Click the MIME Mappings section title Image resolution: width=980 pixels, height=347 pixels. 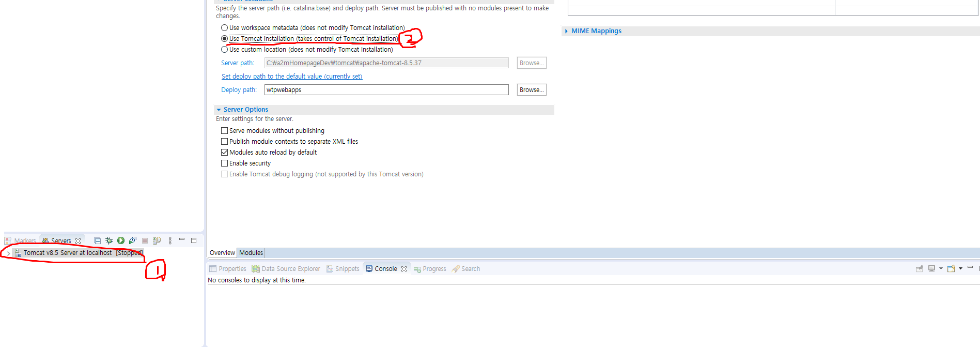596,31
